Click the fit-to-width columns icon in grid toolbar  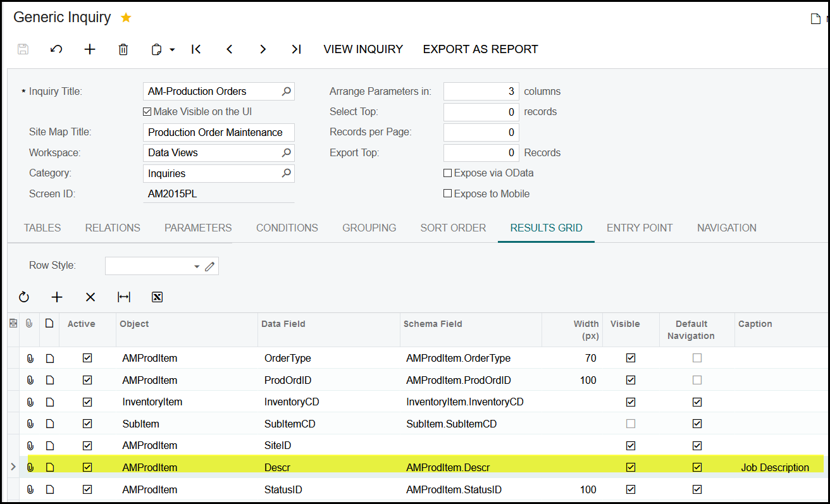124,297
